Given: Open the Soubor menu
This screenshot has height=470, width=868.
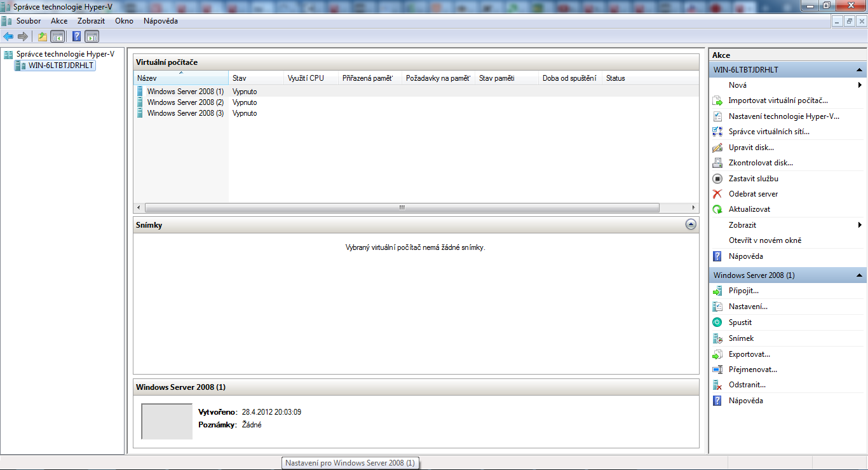Looking at the screenshot, I should coord(29,21).
